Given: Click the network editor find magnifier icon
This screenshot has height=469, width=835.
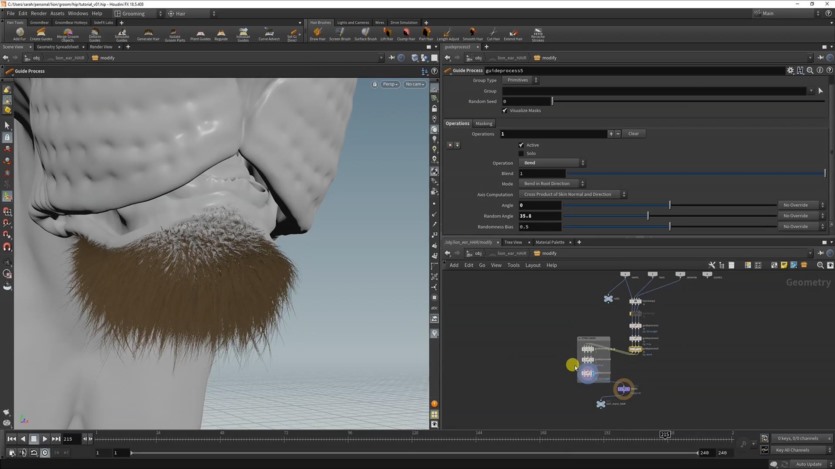Looking at the screenshot, I should [820, 265].
